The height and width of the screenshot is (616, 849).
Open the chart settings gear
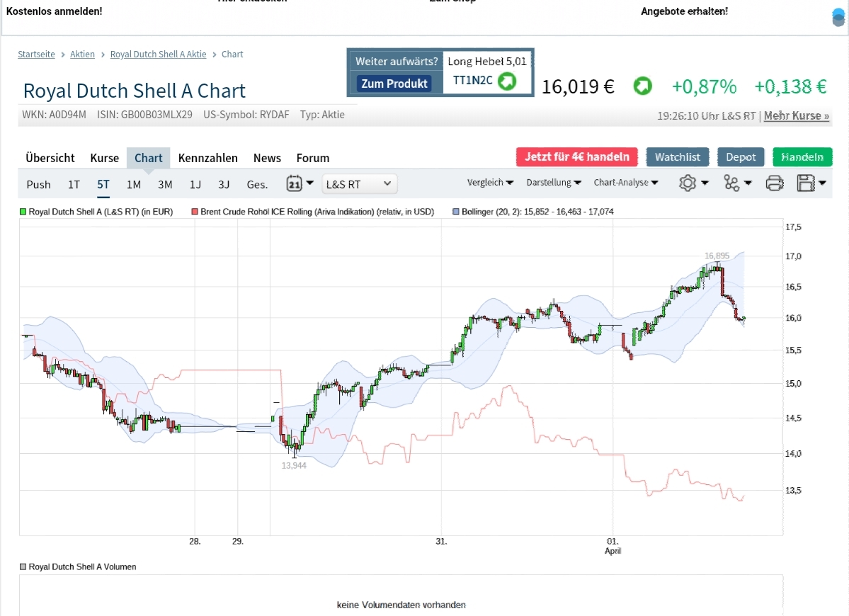pyautogui.click(x=688, y=183)
